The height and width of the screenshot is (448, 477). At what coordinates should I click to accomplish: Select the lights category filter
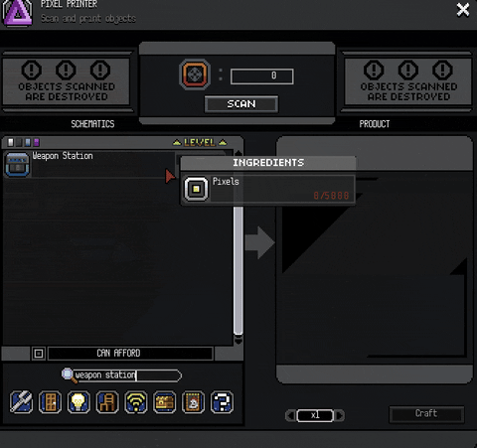(x=79, y=402)
